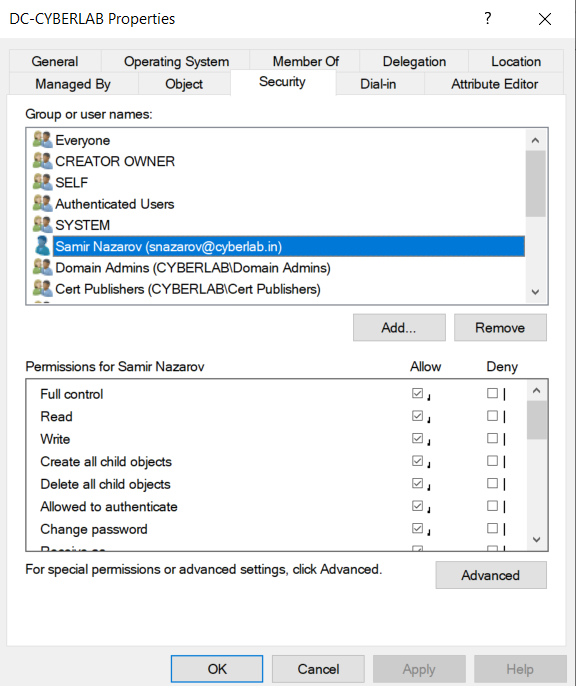Screen dimensions: 576x686
Task: Toggle Allow checkbox for Change password
Action: click(417, 528)
